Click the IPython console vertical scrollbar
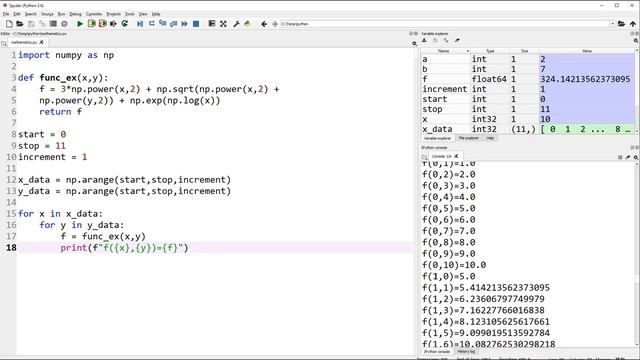This screenshot has width=640, height=360. 637,255
